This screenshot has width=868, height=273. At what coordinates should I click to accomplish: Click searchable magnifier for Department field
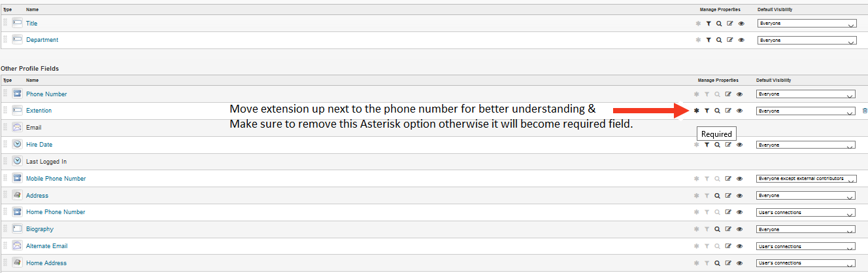[x=719, y=40]
